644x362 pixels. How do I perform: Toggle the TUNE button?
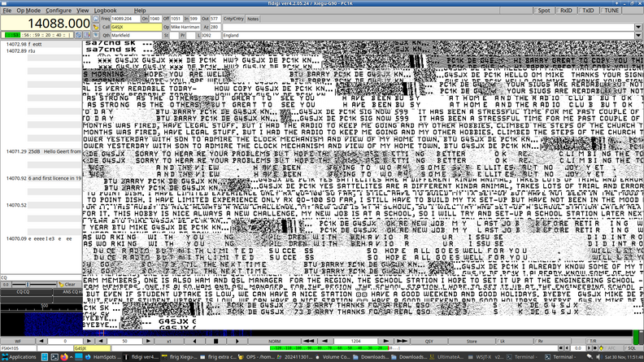pos(611,11)
